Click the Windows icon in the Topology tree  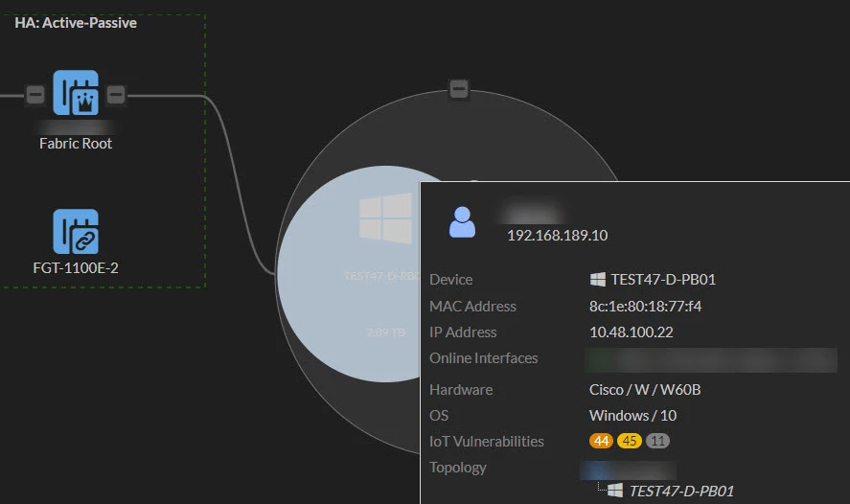[x=615, y=491]
